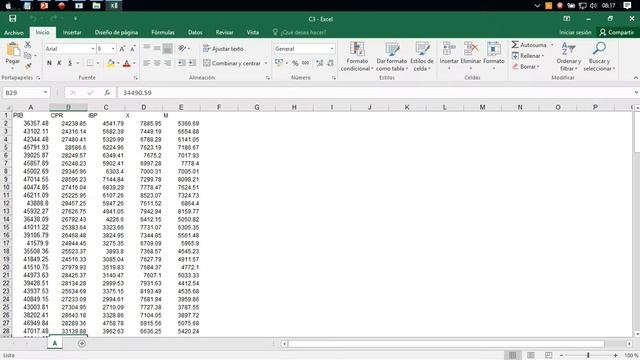This screenshot has height=360, width=640.
Task: Apply the red font color A
Action: tap(127, 63)
